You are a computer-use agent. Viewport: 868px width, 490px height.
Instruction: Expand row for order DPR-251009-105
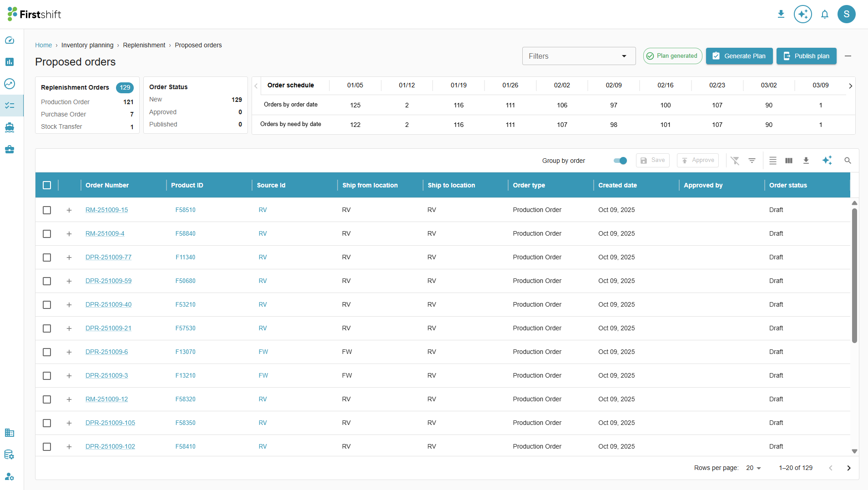point(69,423)
